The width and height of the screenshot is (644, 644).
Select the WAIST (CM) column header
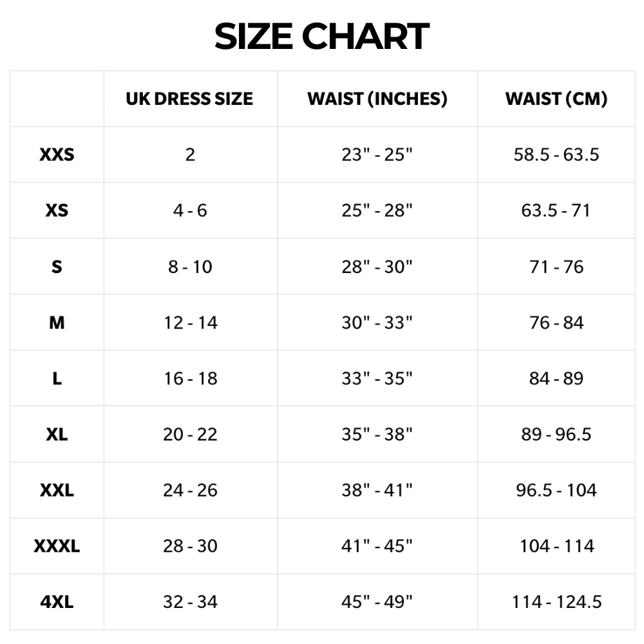click(556, 99)
